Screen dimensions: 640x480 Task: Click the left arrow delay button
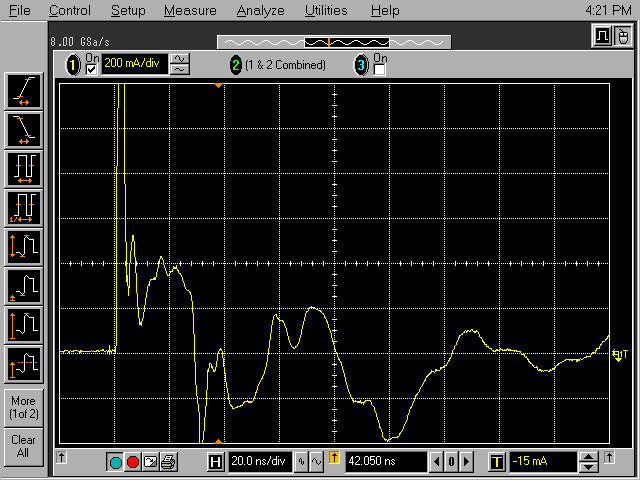(x=436, y=462)
